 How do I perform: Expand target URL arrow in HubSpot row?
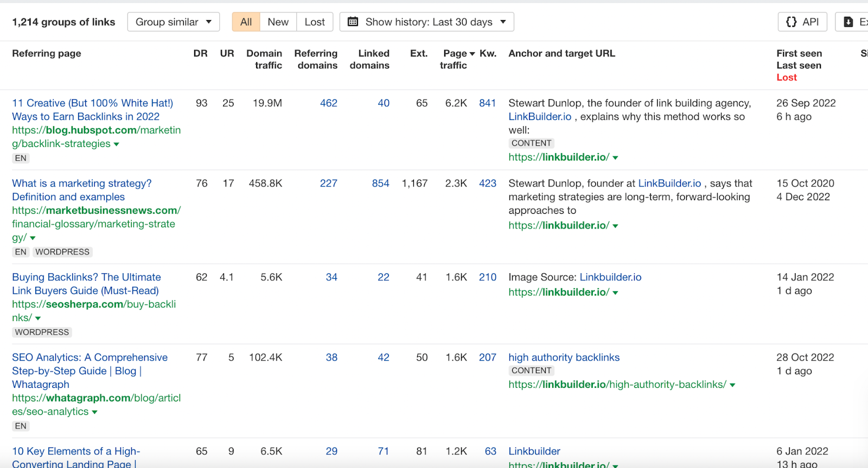pyautogui.click(x=615, y=158)
